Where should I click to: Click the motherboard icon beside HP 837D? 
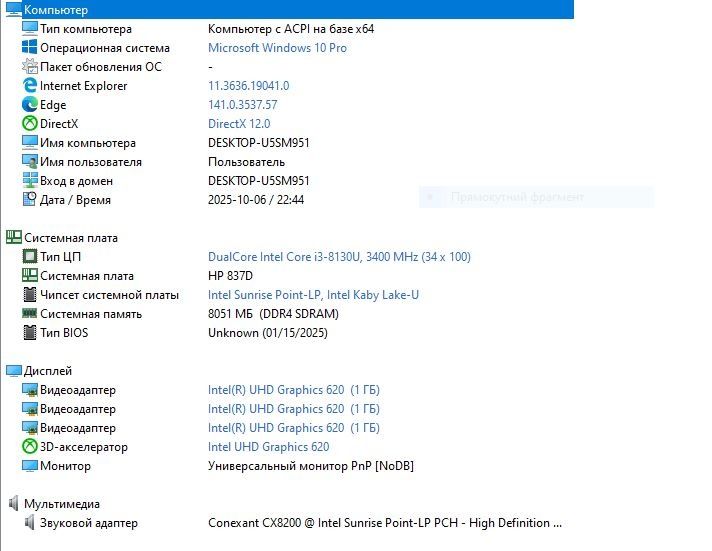(30, 276)
